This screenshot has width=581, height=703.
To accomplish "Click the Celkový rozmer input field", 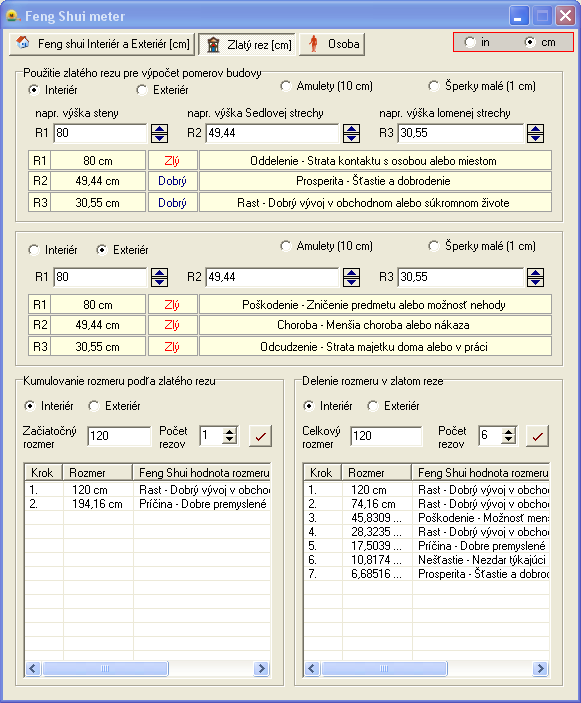I will pos(386,436).
